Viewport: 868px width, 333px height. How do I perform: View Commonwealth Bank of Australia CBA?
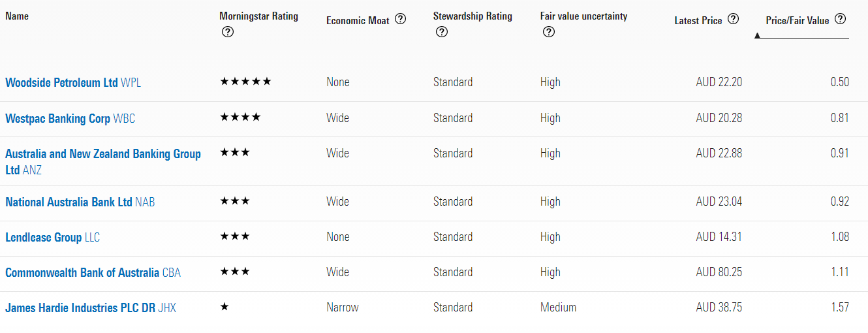coord(93,273)
